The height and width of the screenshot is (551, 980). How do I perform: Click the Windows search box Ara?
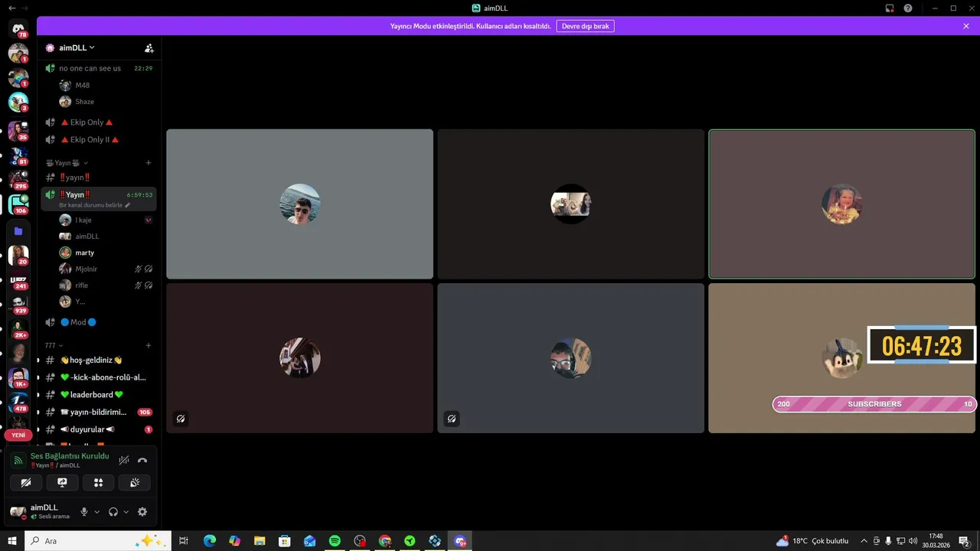(98, 541)
